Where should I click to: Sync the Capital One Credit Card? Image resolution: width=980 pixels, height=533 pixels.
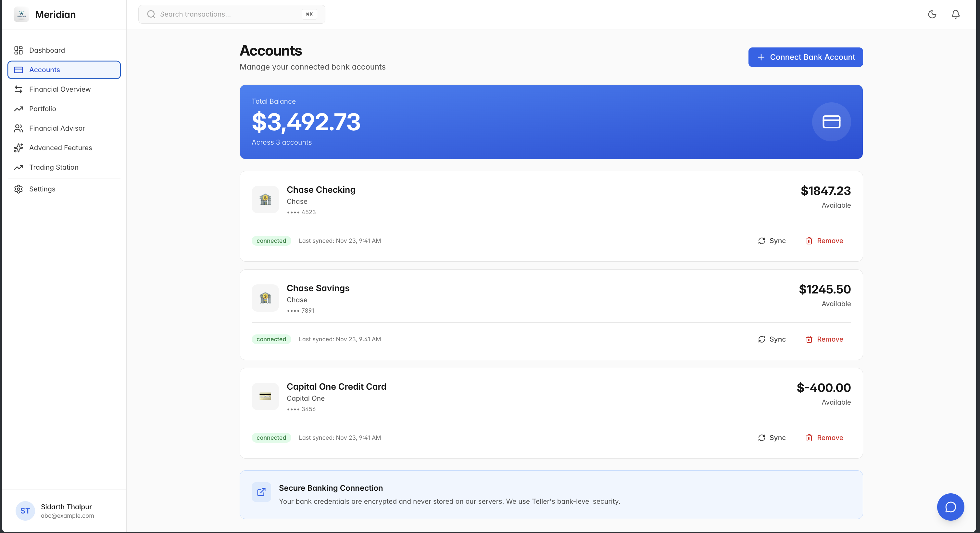point(772,437)
